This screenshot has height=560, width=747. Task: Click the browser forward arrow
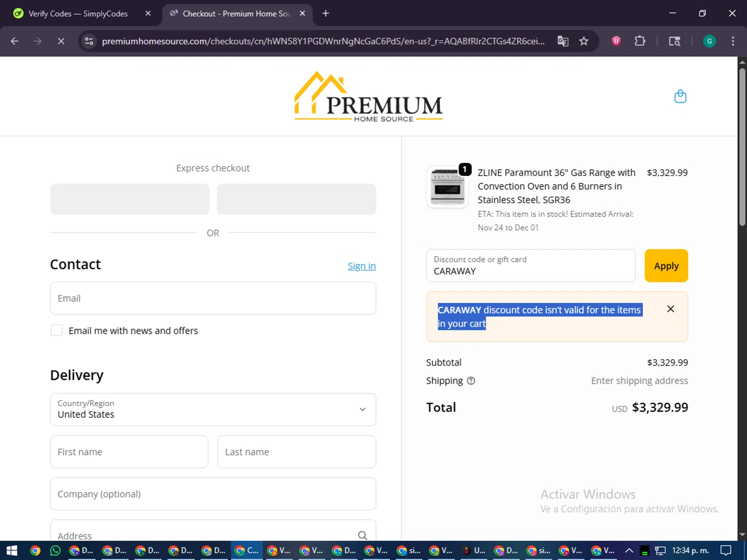pyautogui.click(x=38, y=41)
